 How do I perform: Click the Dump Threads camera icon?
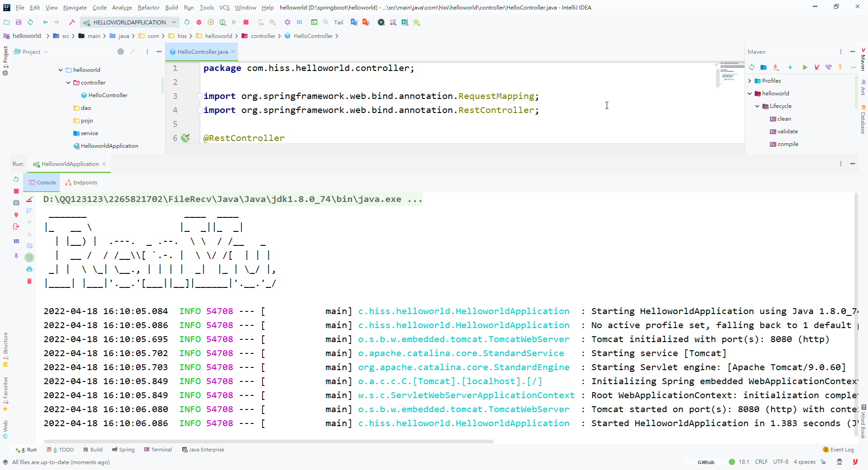[x=16, y=203]
